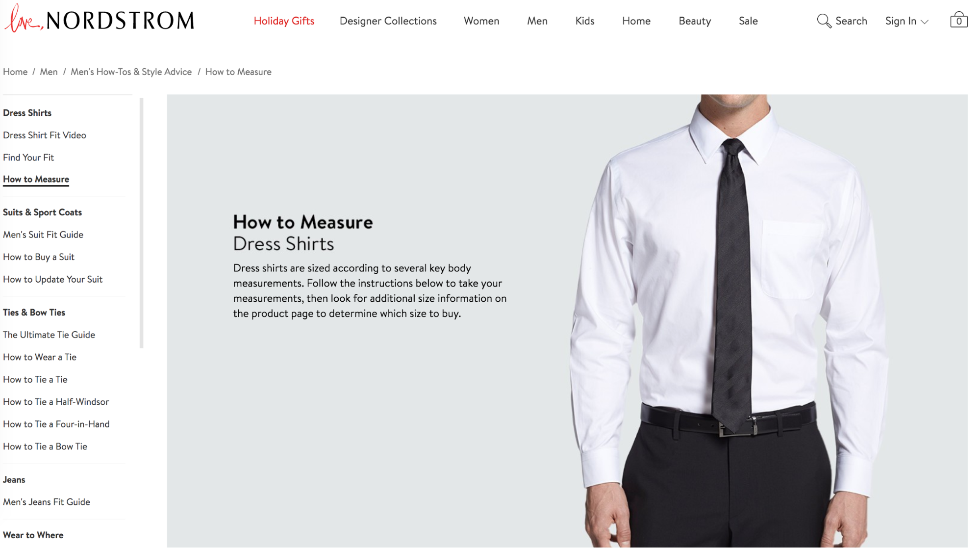This screenshot has height=548, width=980.
Task: Click the Find Your Fit toggle item
Action: coord(28,157)
